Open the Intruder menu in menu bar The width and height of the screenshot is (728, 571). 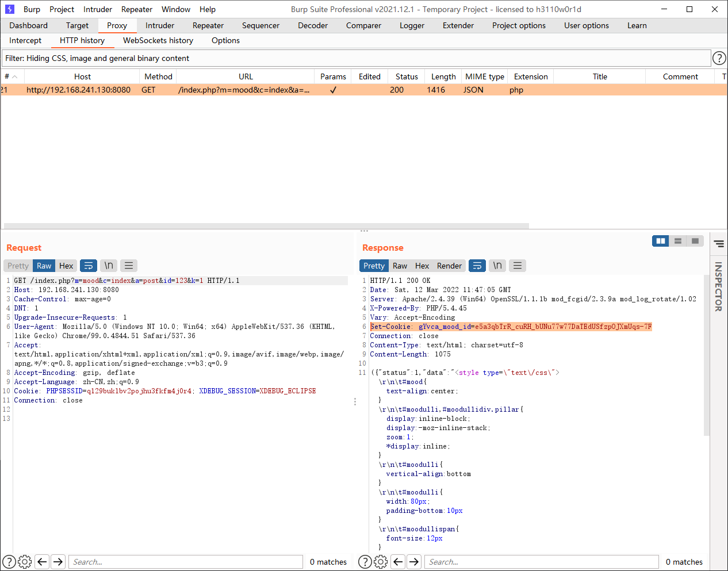point(98,9)
